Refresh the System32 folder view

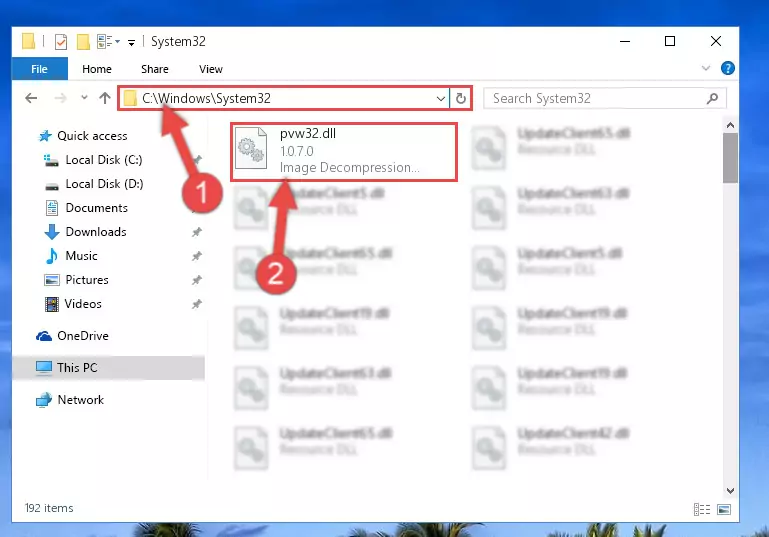(x=461, y=99)
